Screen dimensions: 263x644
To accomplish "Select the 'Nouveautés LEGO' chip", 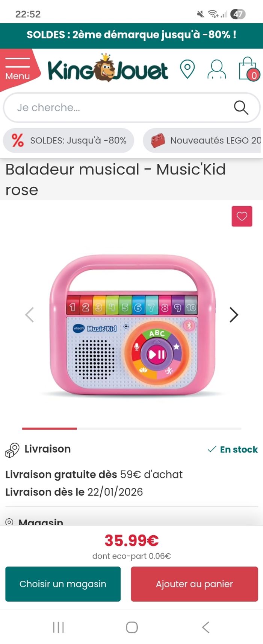I will [203, 140].
